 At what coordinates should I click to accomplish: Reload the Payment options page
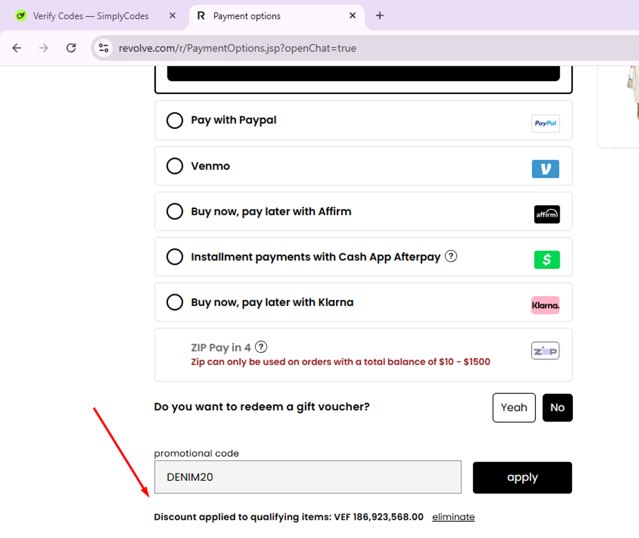click(71, 48)
